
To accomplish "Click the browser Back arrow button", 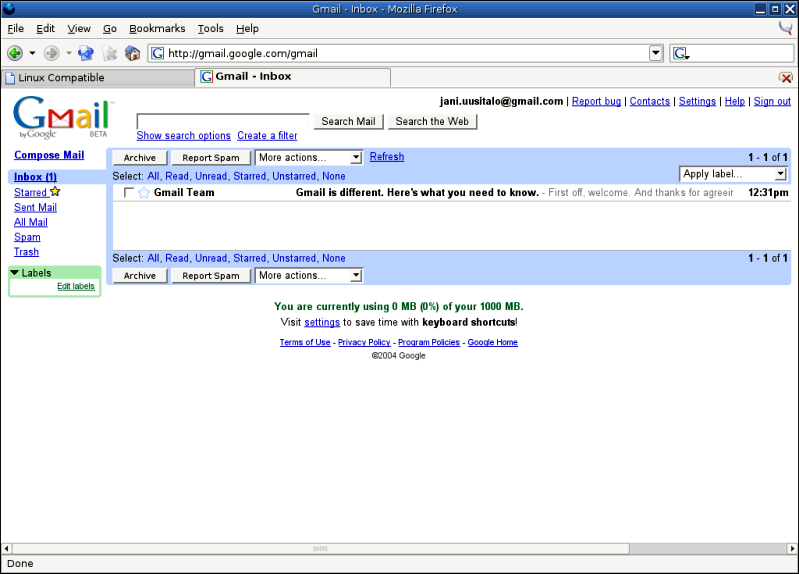I will pos(15,53).
